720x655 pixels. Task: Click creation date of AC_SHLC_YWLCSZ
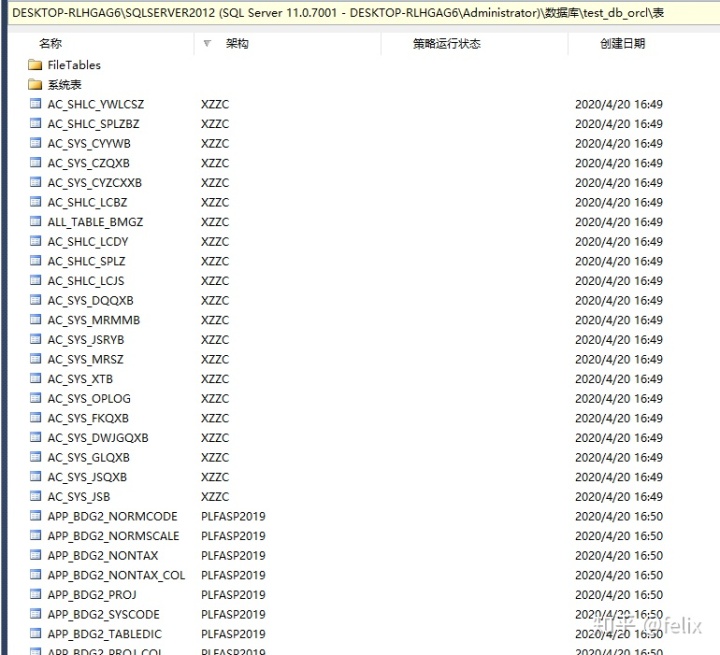click(x=619, y=104)
